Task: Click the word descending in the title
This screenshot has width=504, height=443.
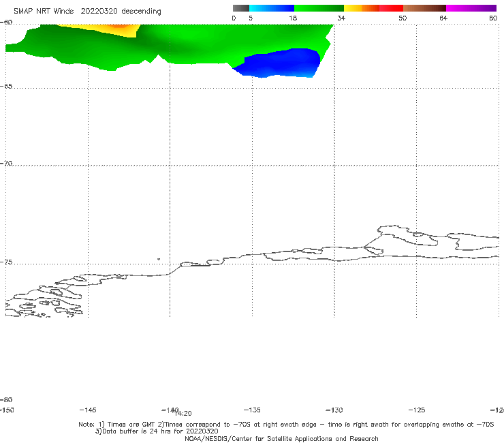Action: coord(142,12)
